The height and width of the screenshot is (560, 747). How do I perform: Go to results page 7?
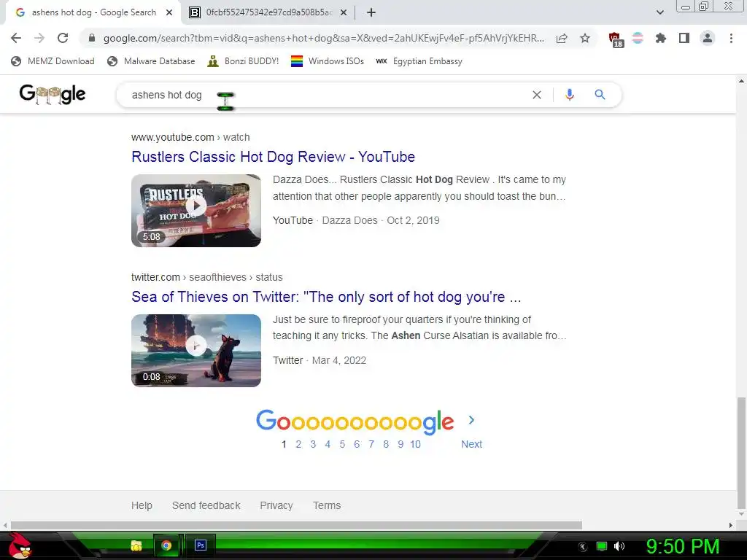coord(371,444)
